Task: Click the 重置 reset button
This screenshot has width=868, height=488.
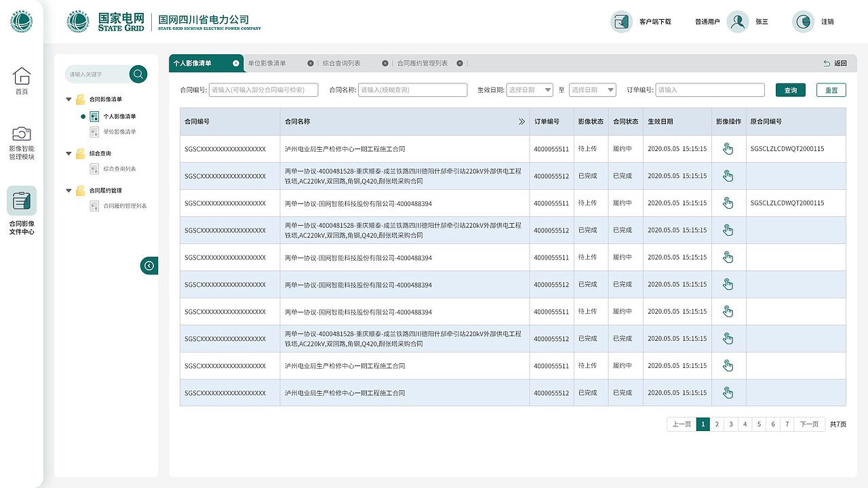Action: (x=831, y=89)
